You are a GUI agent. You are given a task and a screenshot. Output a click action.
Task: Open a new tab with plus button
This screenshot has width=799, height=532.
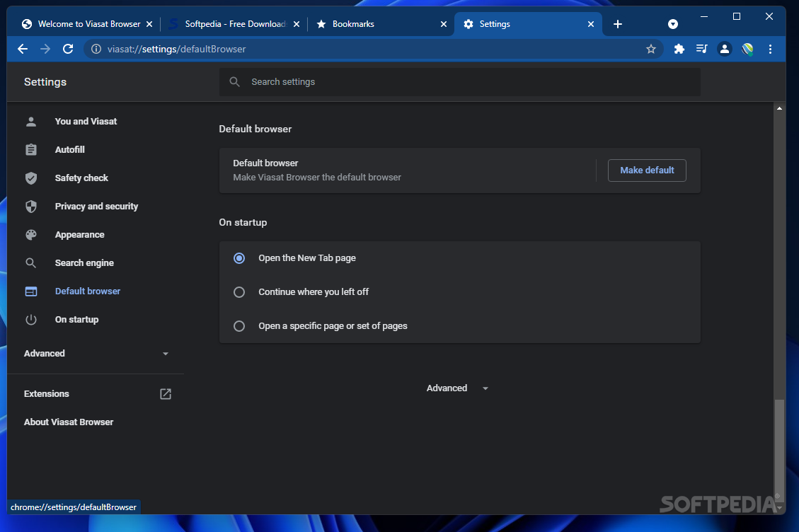pyautogui.click(x=618, y=24)
